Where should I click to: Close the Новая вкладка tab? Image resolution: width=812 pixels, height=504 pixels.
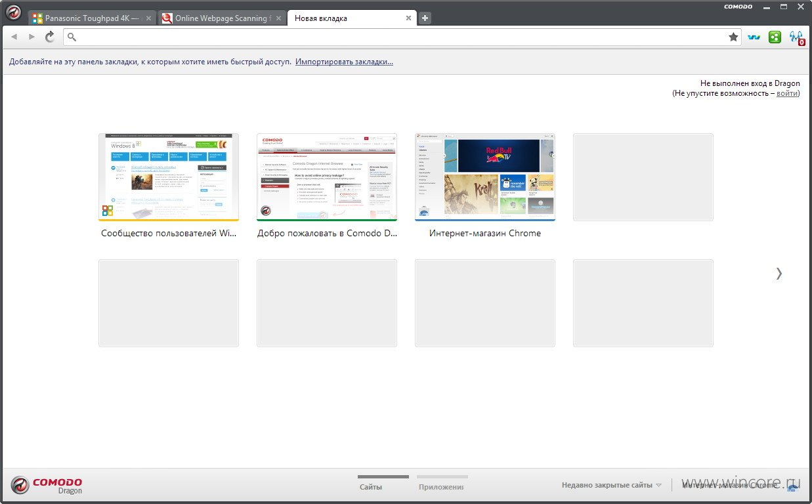409,18
